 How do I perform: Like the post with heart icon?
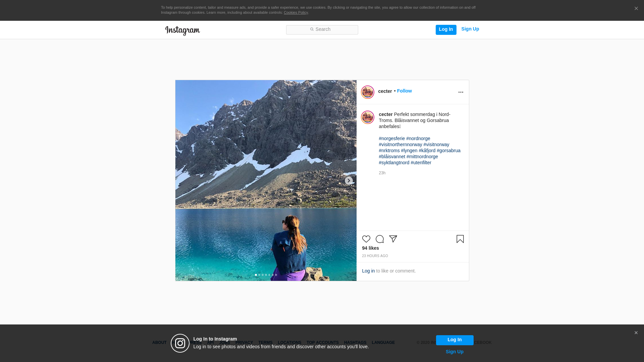[366, 239]
